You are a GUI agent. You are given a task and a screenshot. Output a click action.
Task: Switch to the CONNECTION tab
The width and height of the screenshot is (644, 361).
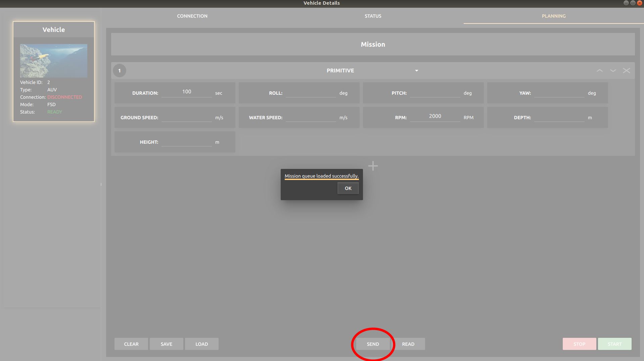tap(192, 16)
